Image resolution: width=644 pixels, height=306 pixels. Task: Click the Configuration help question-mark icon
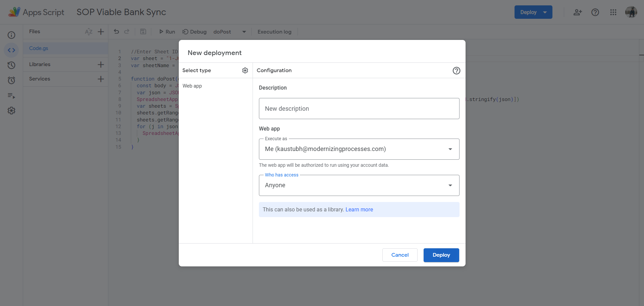tap(457, 70)
